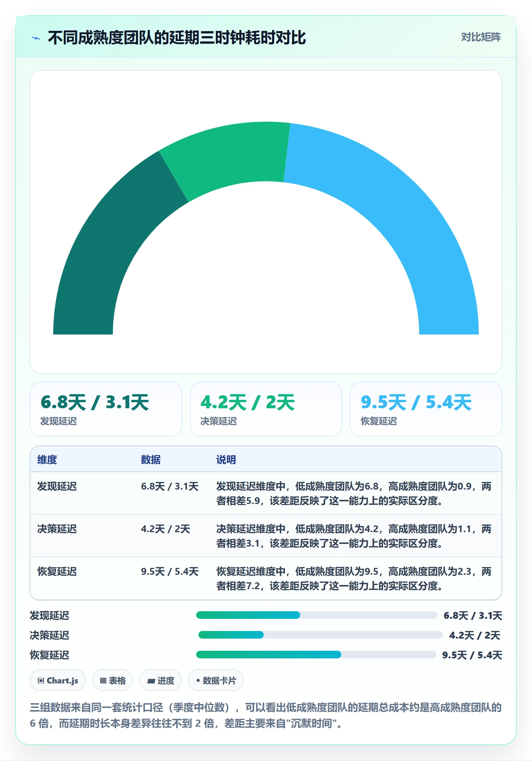Click the 恢复延迟 label in the progress list

coord(50,655)
